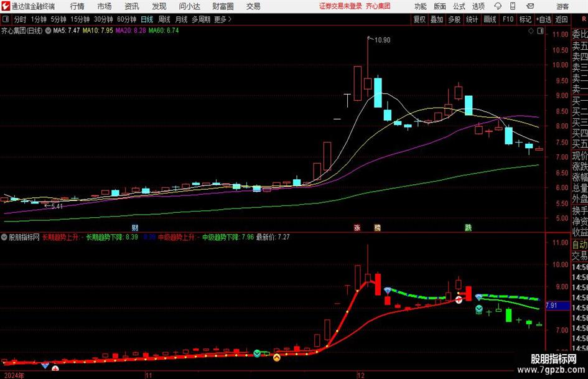Open the F10 company info

point(508,19)
